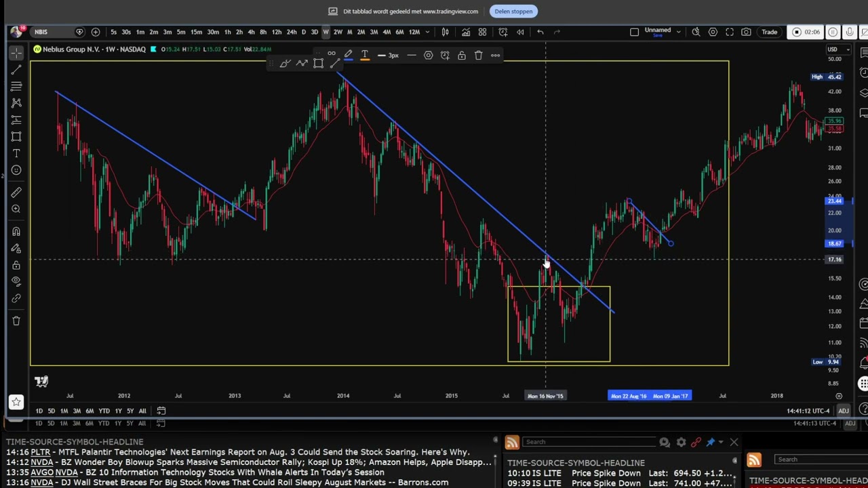Screen dimensions: 868x488
Task: Create an alert from top toolbar
Action: point(503,32)
